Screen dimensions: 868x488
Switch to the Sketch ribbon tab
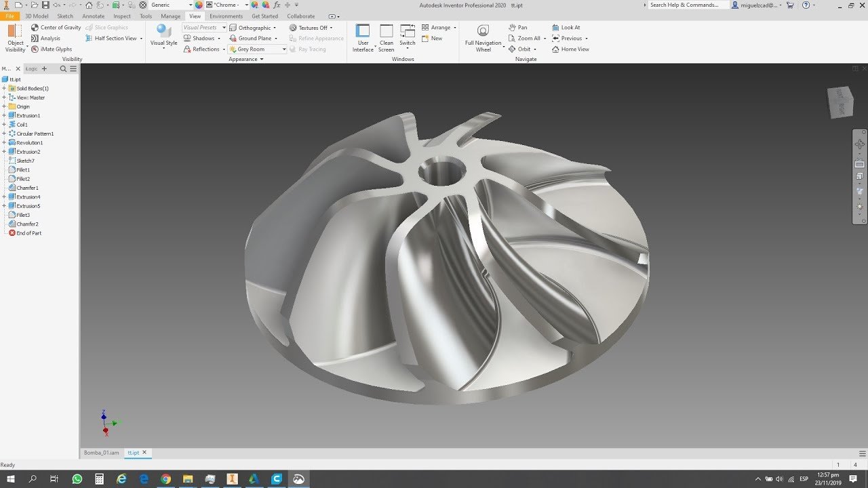(65, 16)
